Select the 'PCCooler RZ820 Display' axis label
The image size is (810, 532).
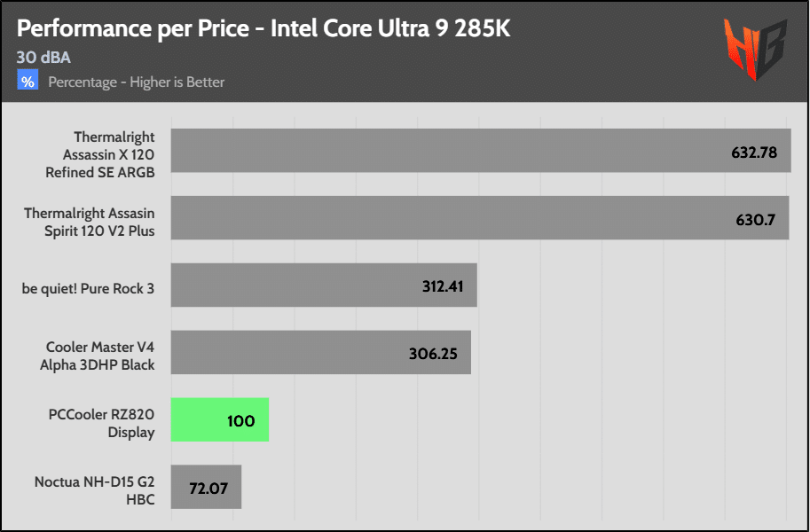pyautogui.click(x=101, y=424)
